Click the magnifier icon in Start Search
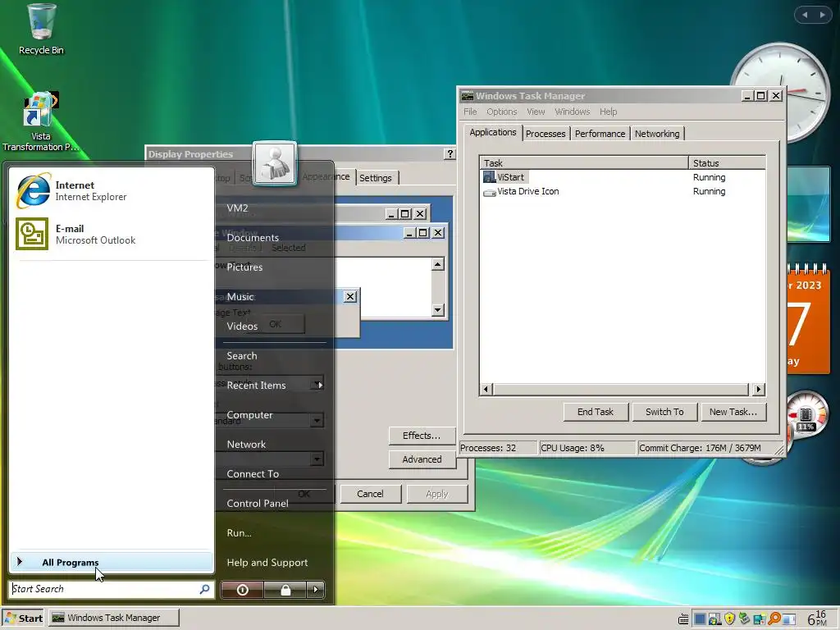Viewport: 840px width, 630px height. coord(204,589)
